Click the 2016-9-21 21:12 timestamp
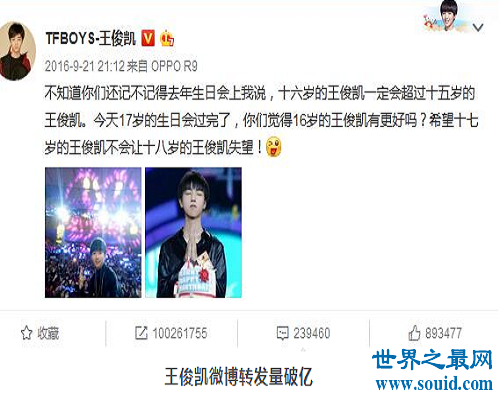The height and width of the screenshot is (400, 500). (x=84, y=66)
